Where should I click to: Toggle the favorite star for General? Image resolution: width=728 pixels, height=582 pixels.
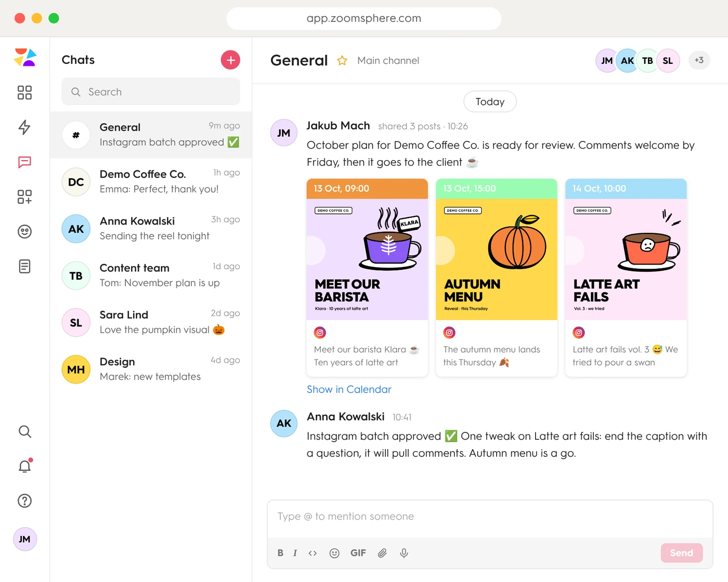342,61
